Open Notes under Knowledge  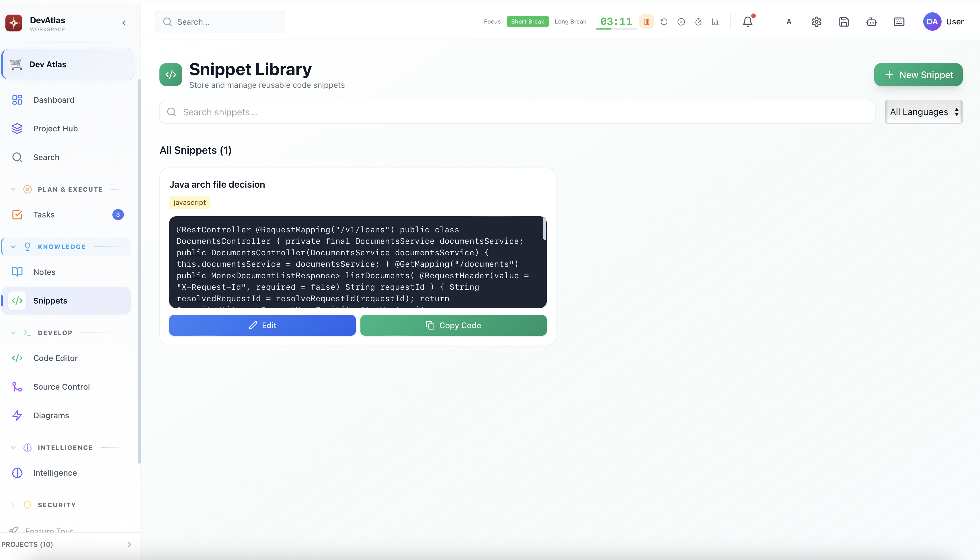(x=44, y=272)
